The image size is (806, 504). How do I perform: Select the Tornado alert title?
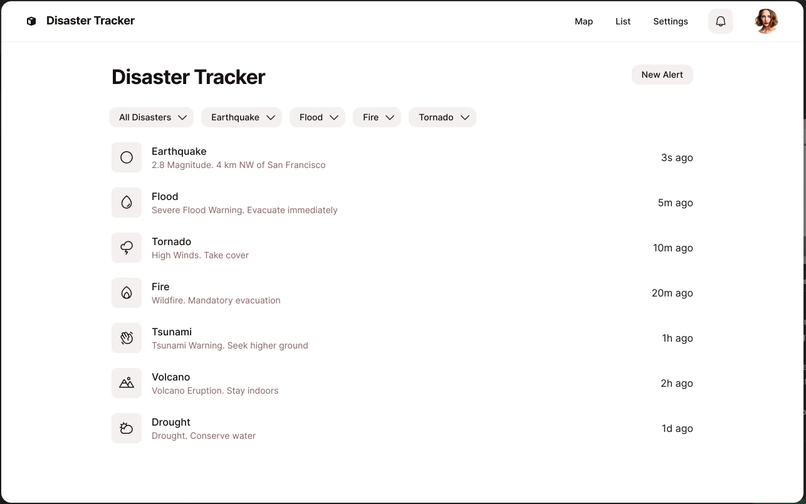[171, 242]
